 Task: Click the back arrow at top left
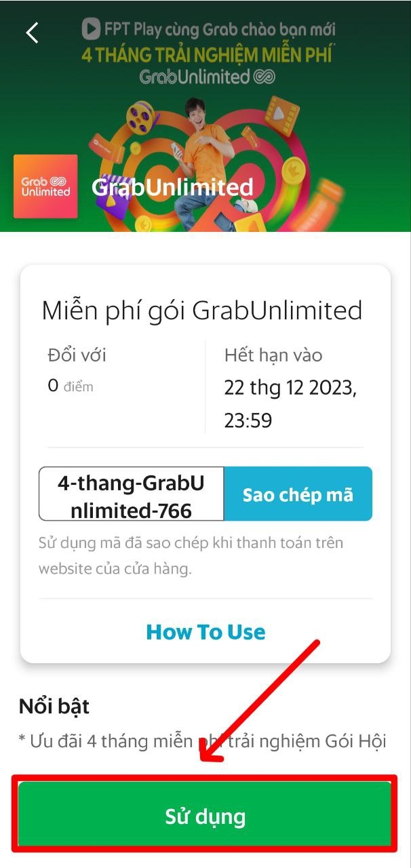point(31,31)
